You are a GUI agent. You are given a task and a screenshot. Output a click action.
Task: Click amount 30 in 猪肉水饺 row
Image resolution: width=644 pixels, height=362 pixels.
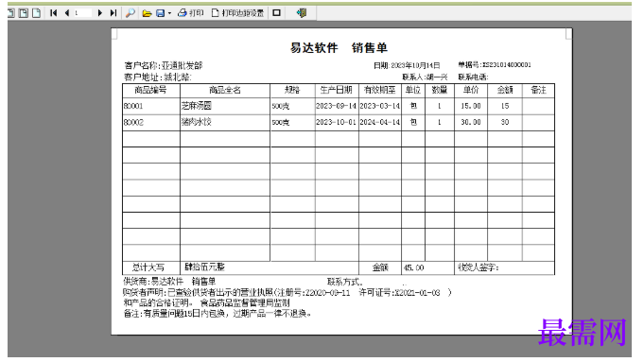coord(505,122)
